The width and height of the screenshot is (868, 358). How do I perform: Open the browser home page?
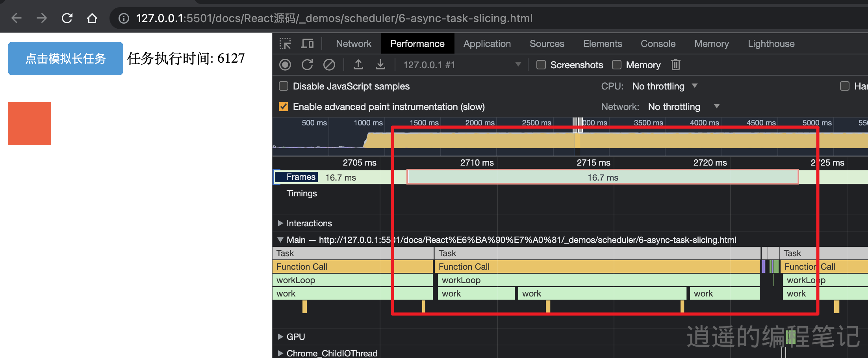92,18
